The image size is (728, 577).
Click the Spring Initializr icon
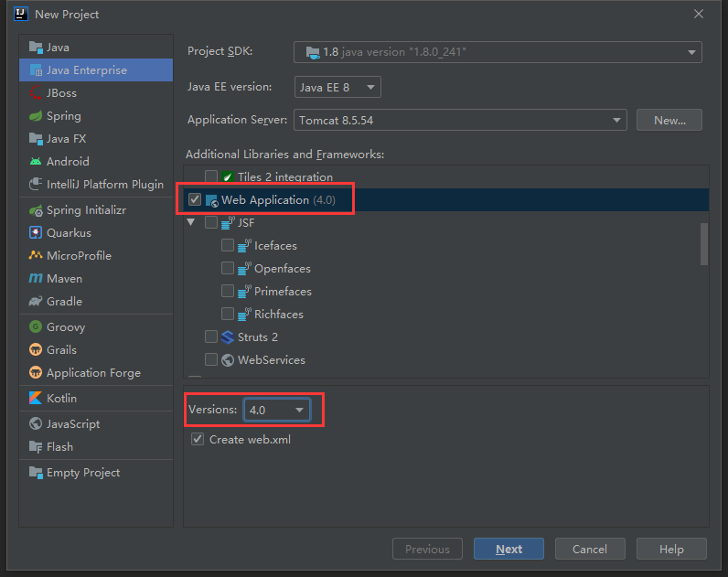click(36, 210)
